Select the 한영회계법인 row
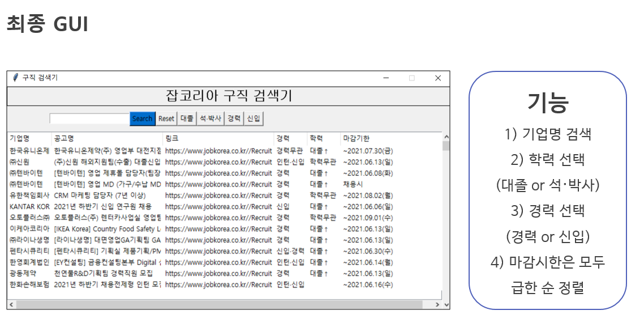644x323 pixels. coord(224,262)
